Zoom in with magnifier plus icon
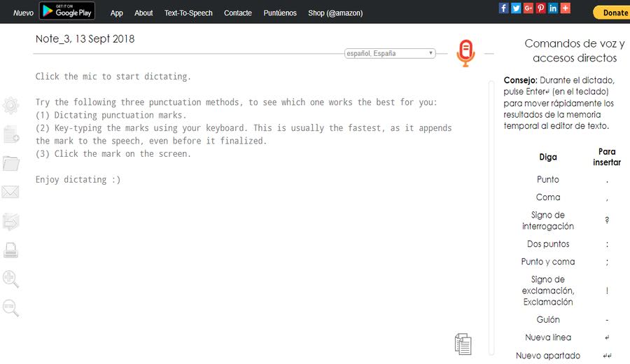Viewport: 630px width, 364px height. click(10, 279)
